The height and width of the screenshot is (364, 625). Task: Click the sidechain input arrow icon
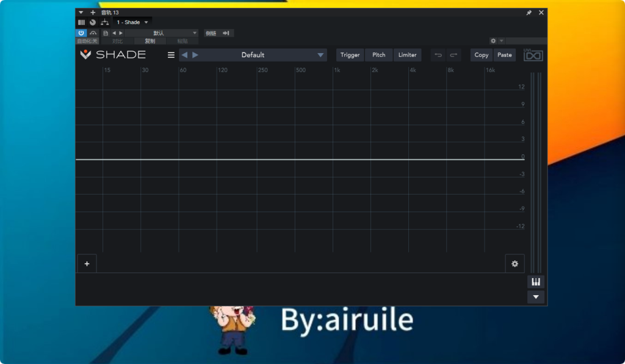pos(226,33)
